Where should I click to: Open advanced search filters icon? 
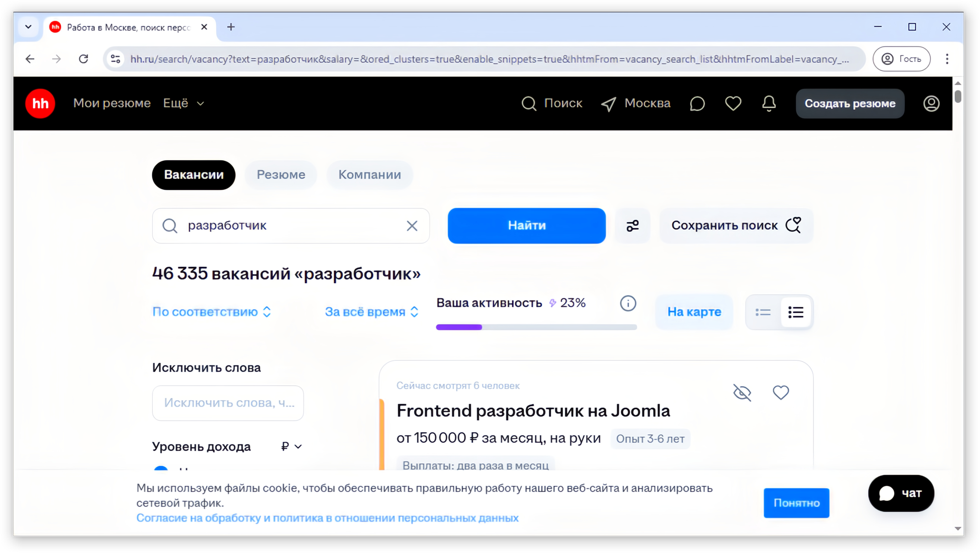pyautogui.click(x=633, y=226)
